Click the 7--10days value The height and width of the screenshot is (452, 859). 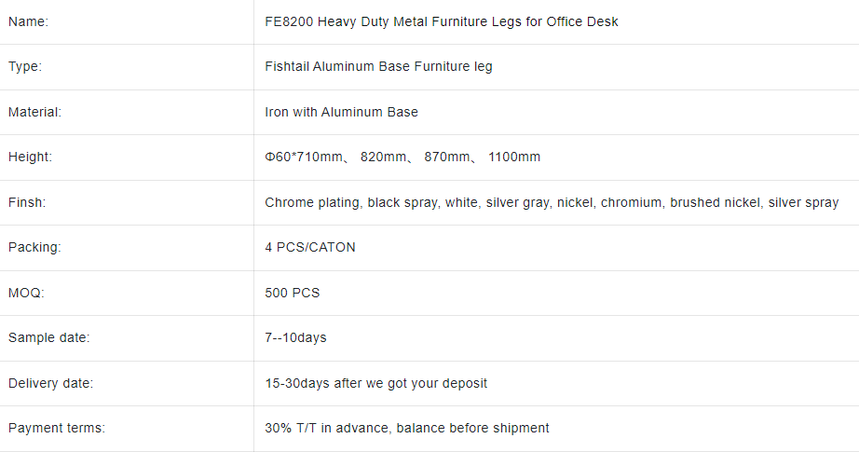(x=295, y=338)
